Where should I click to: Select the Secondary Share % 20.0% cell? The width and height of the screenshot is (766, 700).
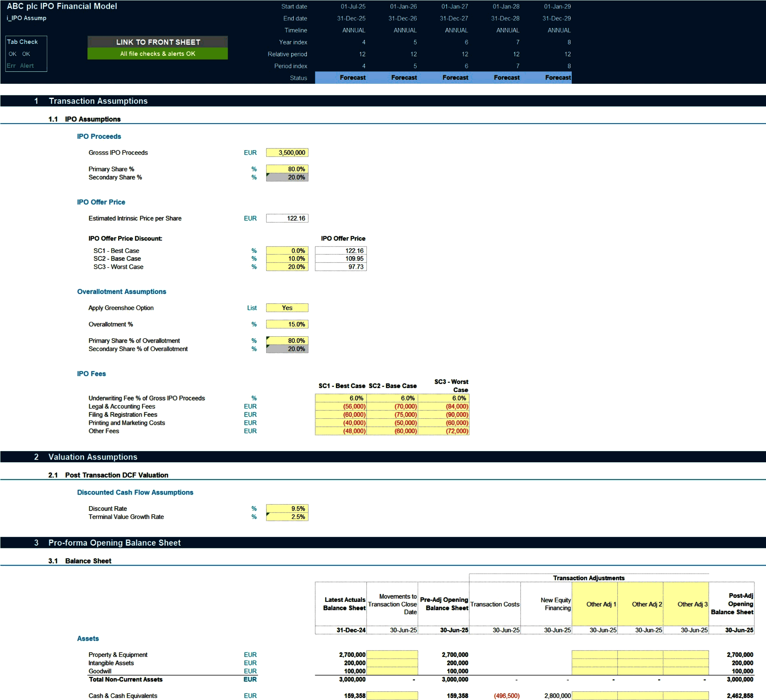pos(287,177)
